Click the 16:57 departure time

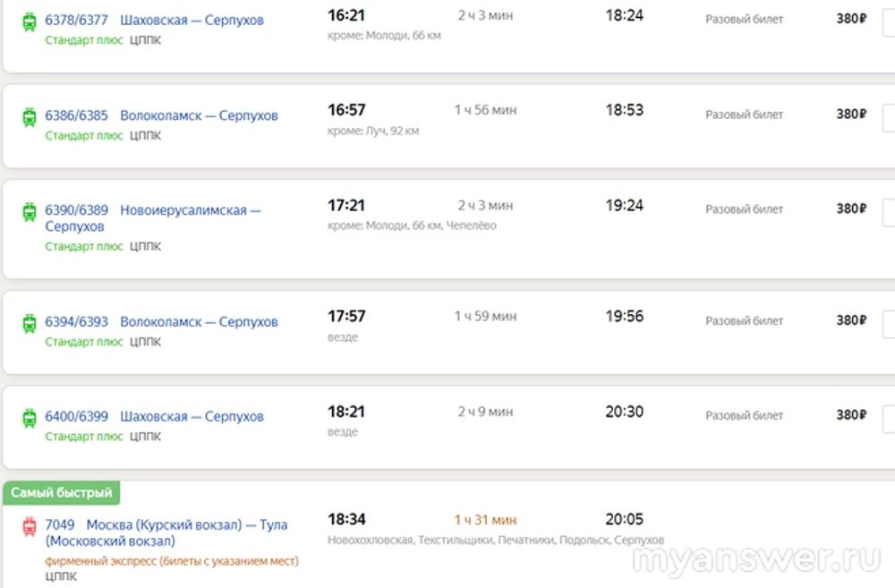[x=347, y=110]
